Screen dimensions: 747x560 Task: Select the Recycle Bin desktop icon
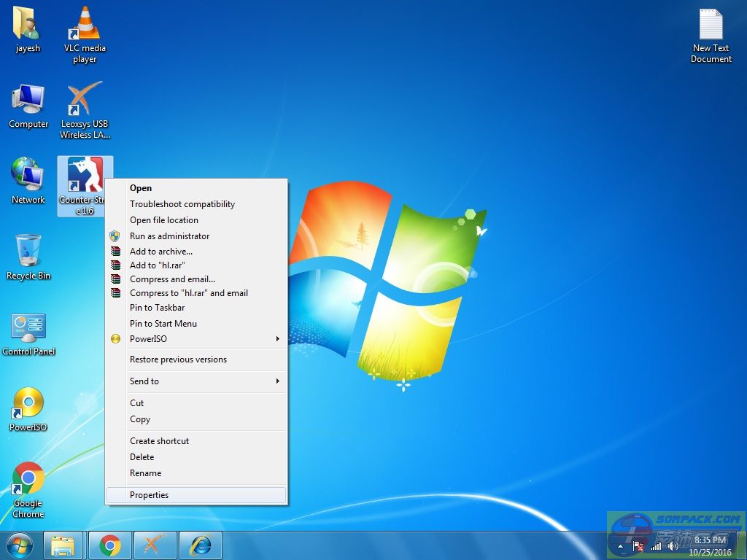tap(28, 257)
